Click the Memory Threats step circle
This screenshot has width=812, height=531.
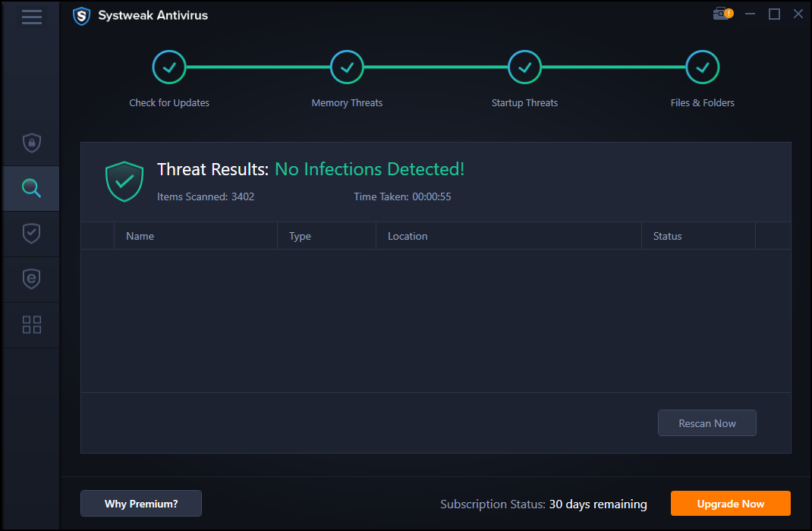(x=347, y=68)
